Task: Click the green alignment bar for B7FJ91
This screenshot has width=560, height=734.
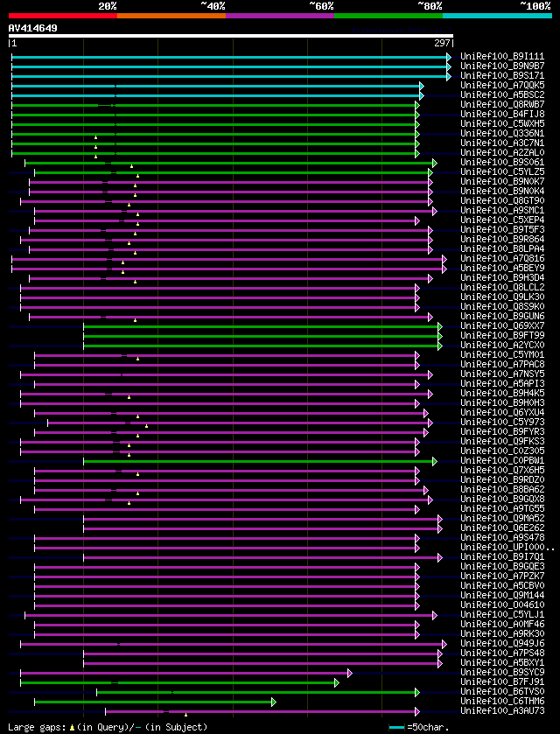Action: coord(179,682)
